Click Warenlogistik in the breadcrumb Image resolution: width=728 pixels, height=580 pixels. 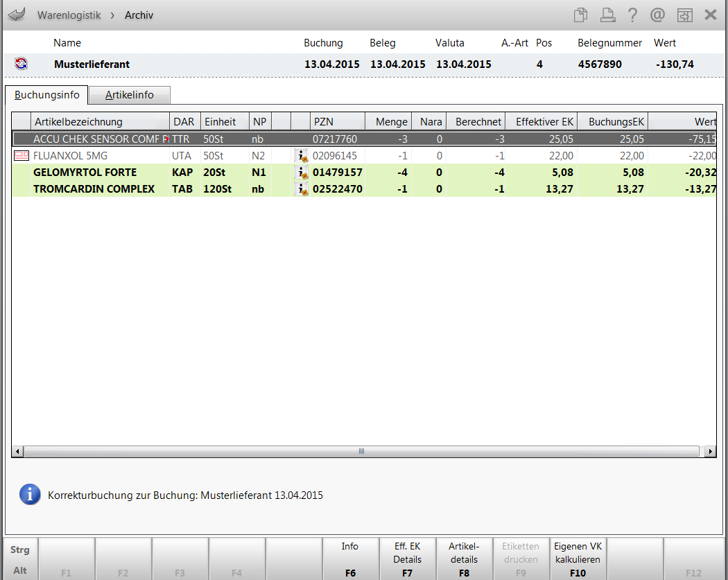69,15
